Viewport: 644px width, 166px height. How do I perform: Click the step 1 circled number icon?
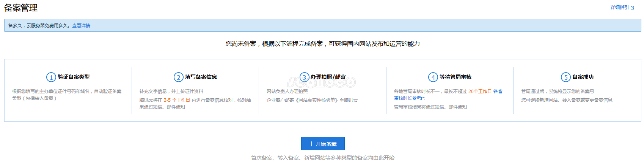51,77
